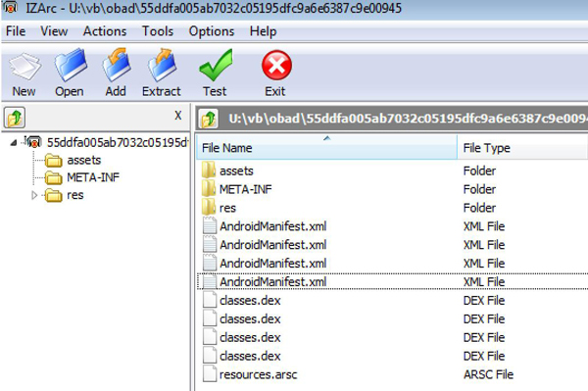The height and width of the screenshot is (391, 588).
Task: Click the Extract toolbar icon
Action: pos(162,65)
